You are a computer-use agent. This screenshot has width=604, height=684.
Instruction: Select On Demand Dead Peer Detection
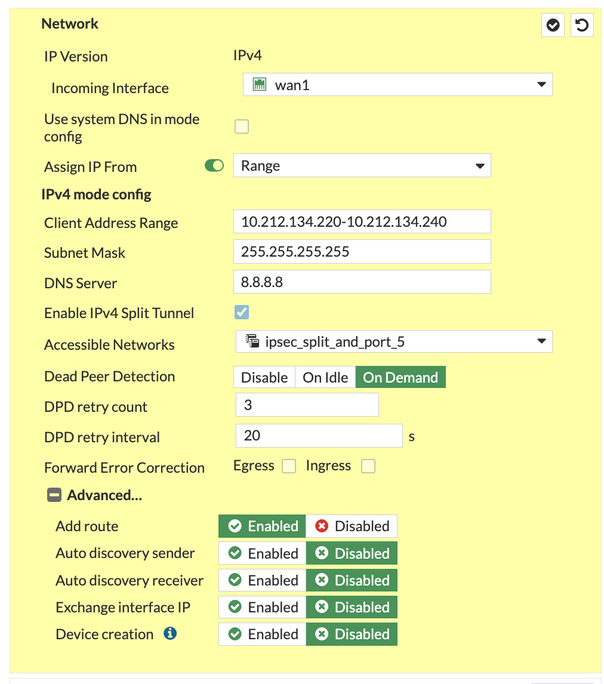(x=400, y=377)
